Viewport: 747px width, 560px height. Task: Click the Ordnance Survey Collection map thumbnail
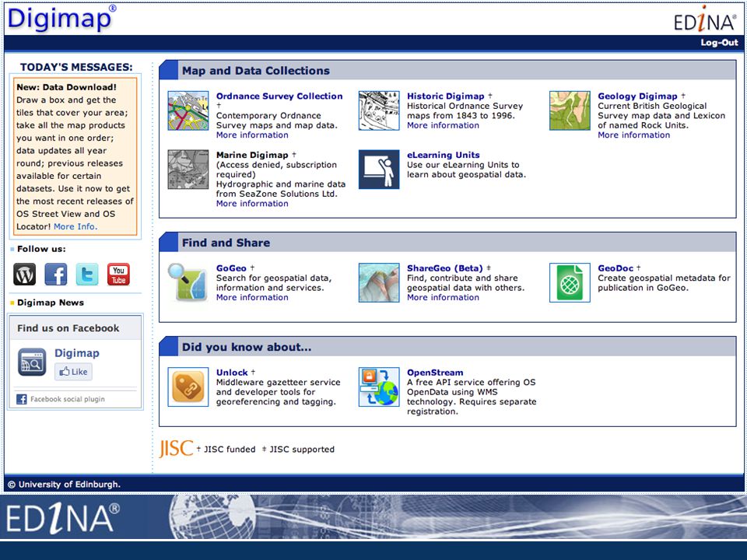pos(188,110)
